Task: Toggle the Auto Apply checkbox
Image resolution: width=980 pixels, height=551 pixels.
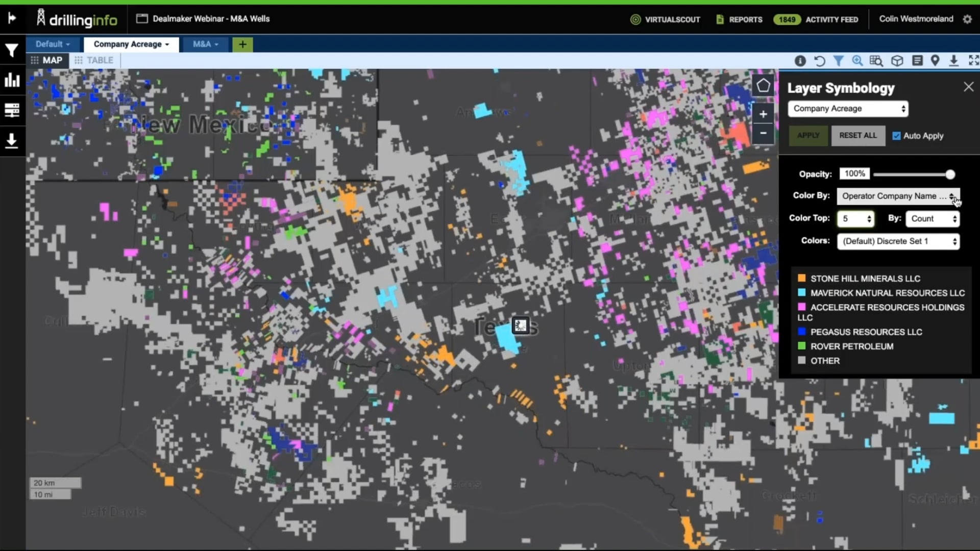Action: [x=896, y=136]
